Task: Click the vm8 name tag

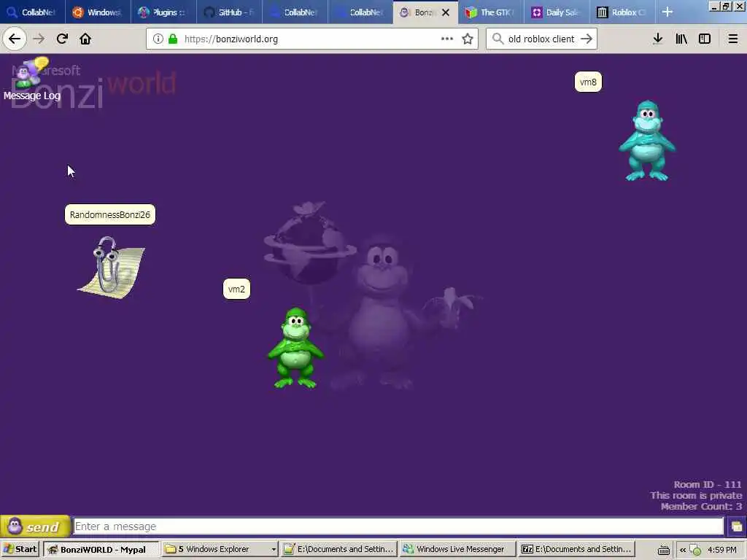Action: pyautogui.click(x=589, y=82)
